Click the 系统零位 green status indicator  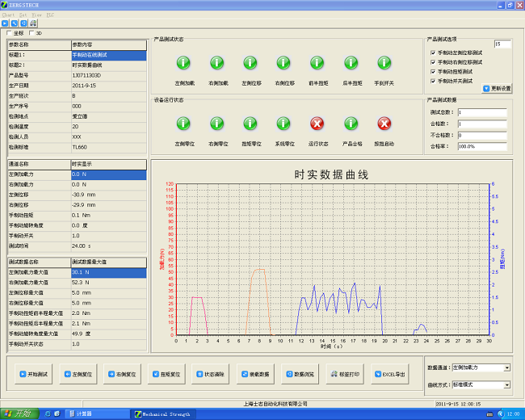[x=283, y=124]
